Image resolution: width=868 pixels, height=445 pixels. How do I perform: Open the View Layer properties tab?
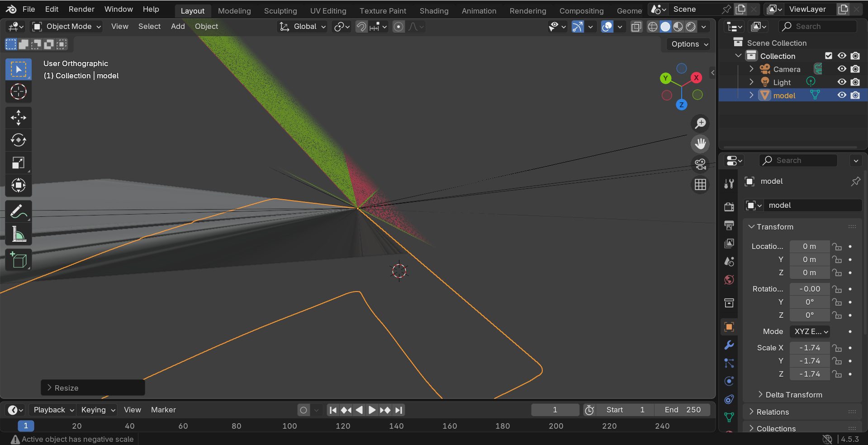click(729, 244)
